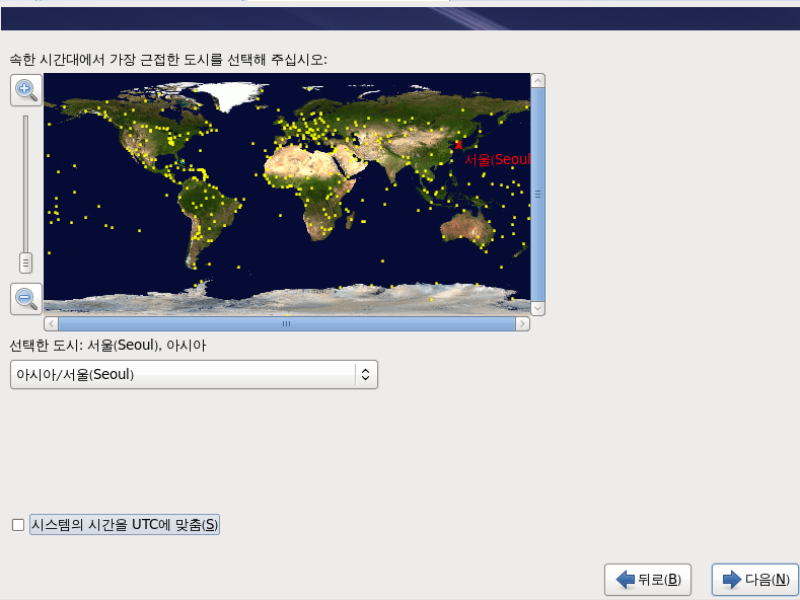Click the map scrollbar down arrow

pos(538,308)
